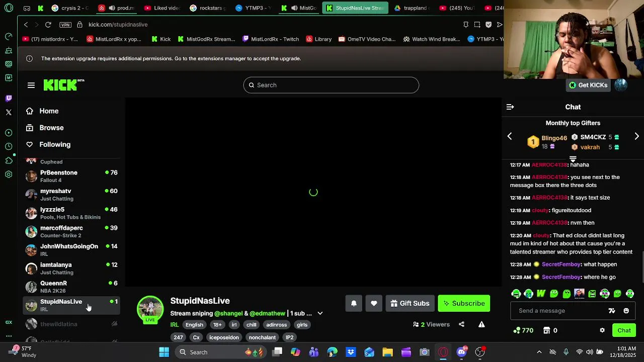Image resolution: width=644 pixels, height=362 pixels.
Task: Open the user avatar menu
Action: click(x=621, y=85)
